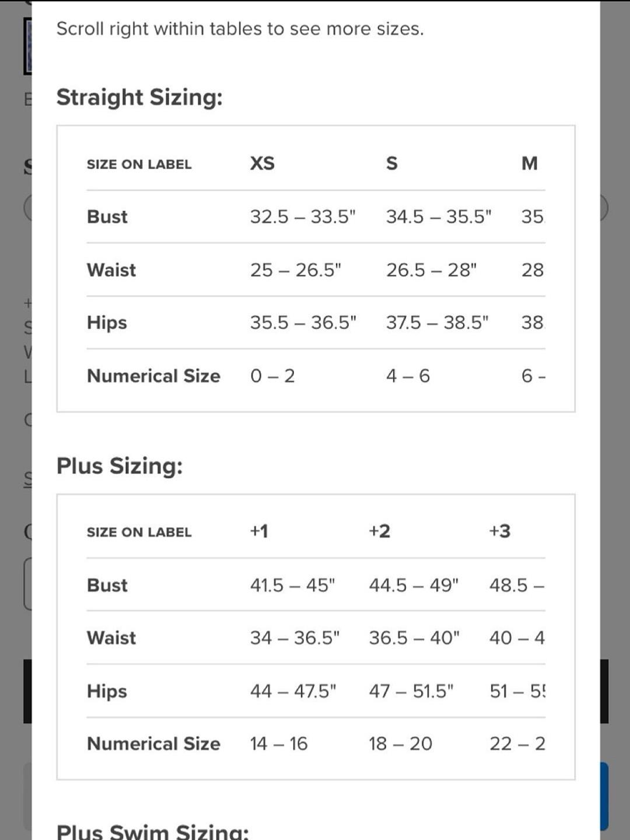The image size is (630, 840).
Task: Select the +1 column header in Plus Sizing
Action: (258, 531)
